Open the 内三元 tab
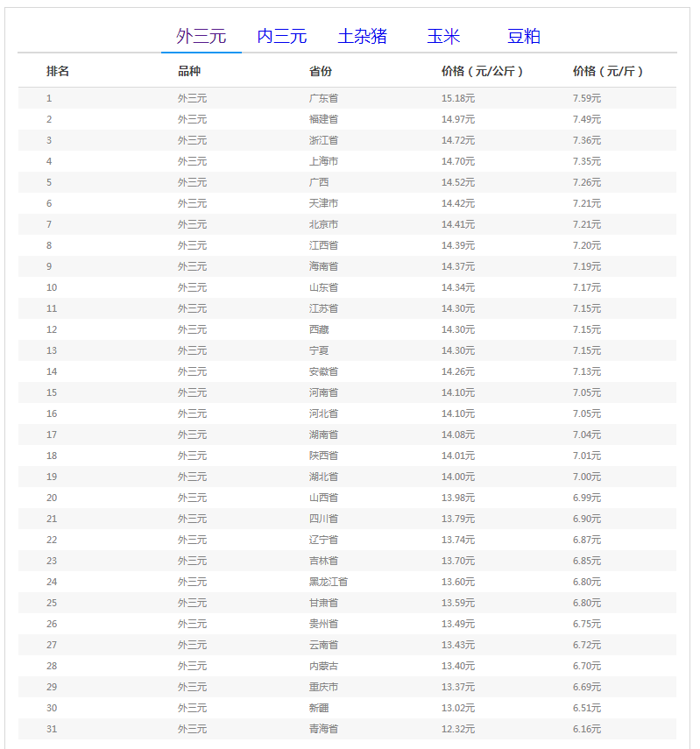The image size is (700, 749). (x=281, y=36)
